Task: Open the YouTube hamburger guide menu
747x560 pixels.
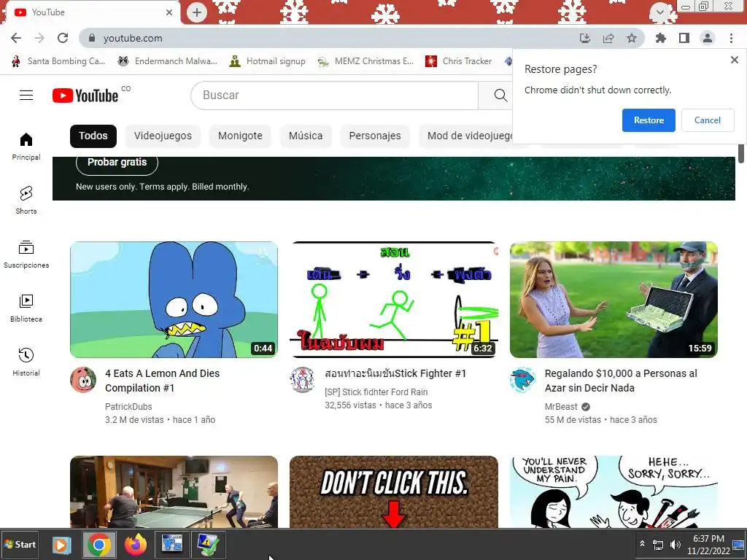Action: pyautogui.click(x=26, y=96)
